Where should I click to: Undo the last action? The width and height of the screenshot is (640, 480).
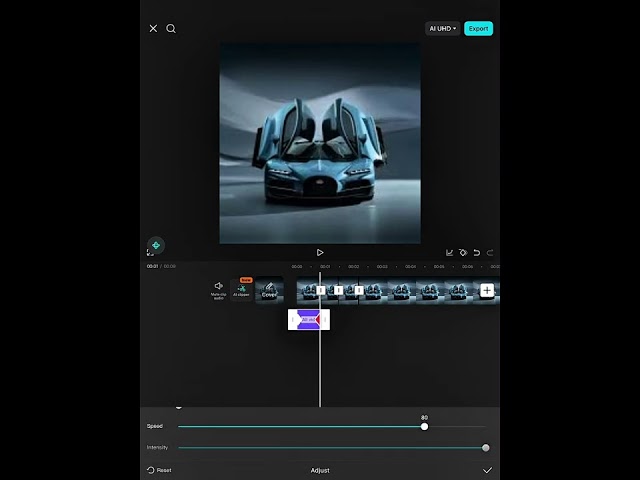[476, 253]
